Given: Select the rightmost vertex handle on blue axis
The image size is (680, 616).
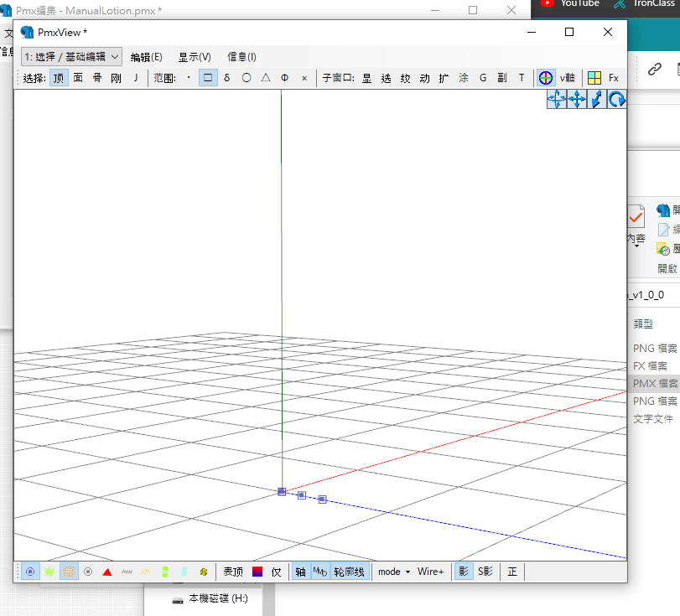Looking at the screenshot, I should (x=322, y=500).
